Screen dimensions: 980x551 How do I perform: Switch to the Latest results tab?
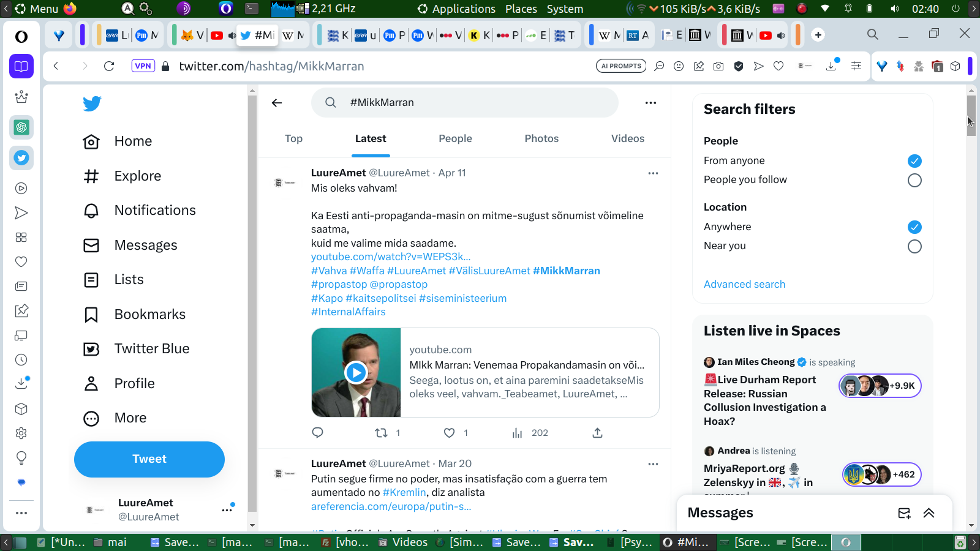(371, 139)
